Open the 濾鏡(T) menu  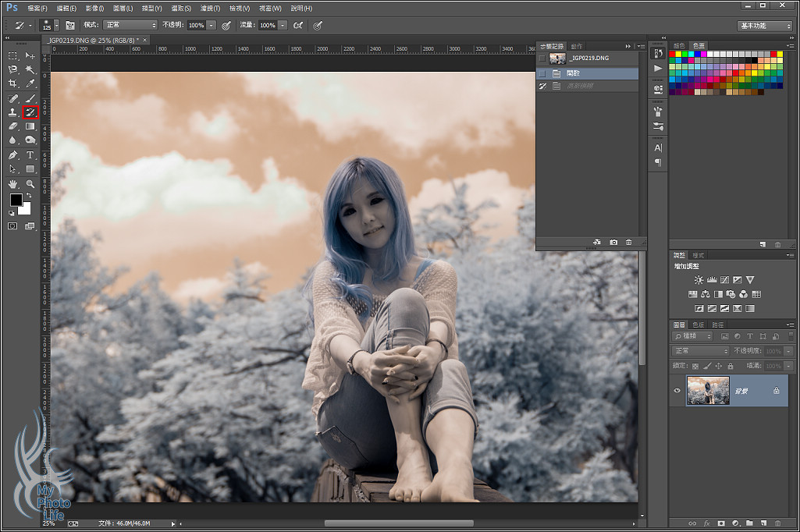coord(210,8)
